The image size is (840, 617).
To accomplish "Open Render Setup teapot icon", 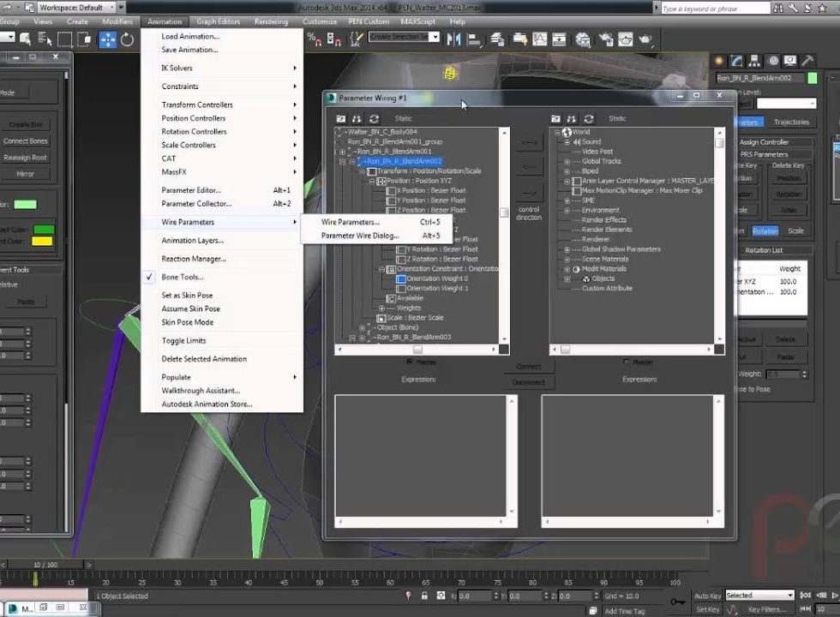I will coord(606,39).
